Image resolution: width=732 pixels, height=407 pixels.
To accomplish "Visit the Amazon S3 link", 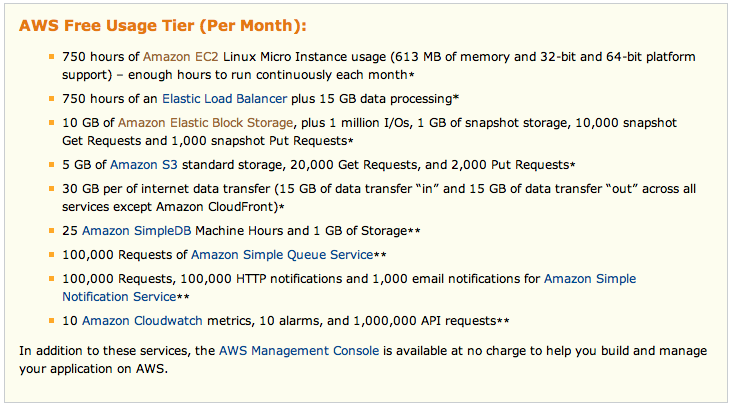I will click(144, 165).
